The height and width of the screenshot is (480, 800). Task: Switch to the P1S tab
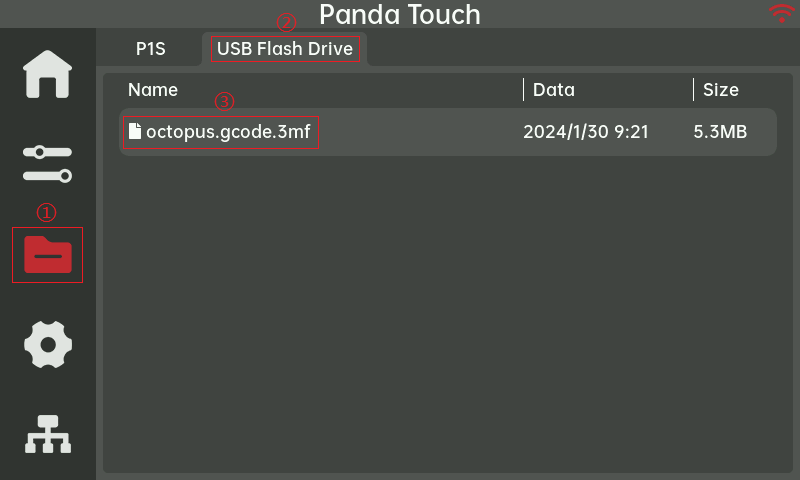coord(152,48)
